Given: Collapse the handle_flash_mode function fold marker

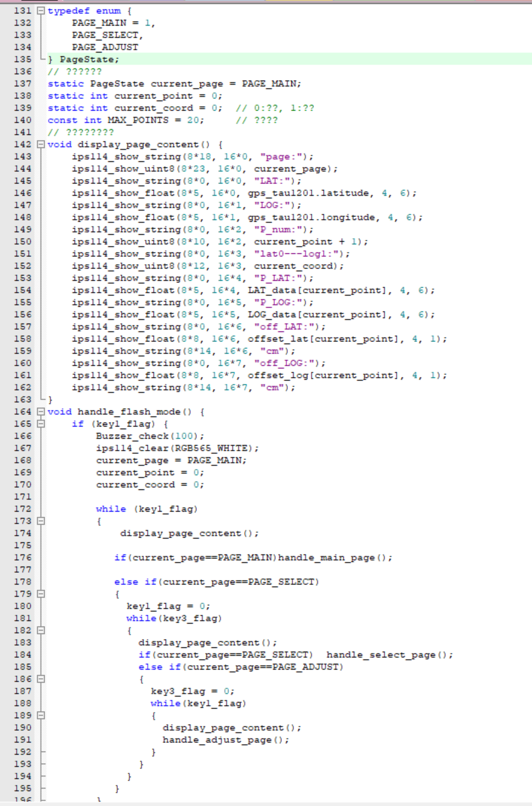Looking at the screenshot, I should point(40,411).
